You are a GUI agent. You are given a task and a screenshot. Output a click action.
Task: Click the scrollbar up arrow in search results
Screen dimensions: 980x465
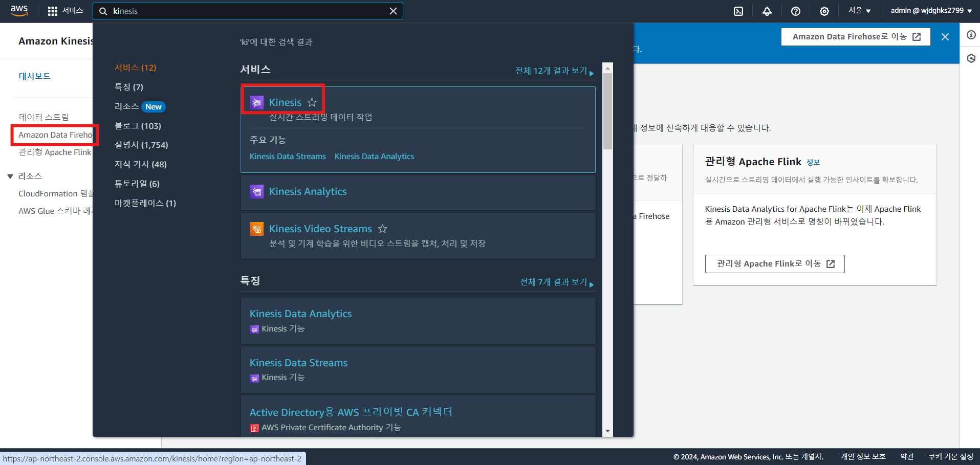[607, 68]
